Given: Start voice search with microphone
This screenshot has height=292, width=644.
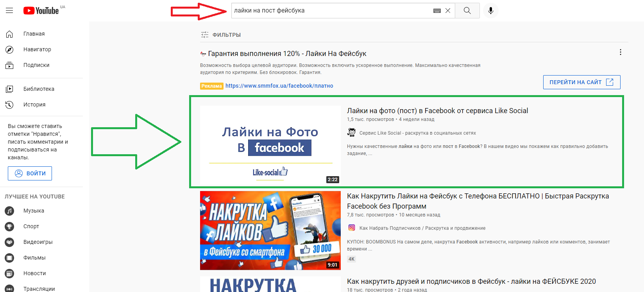Looking at the screenshot, I should click(491, 11).
